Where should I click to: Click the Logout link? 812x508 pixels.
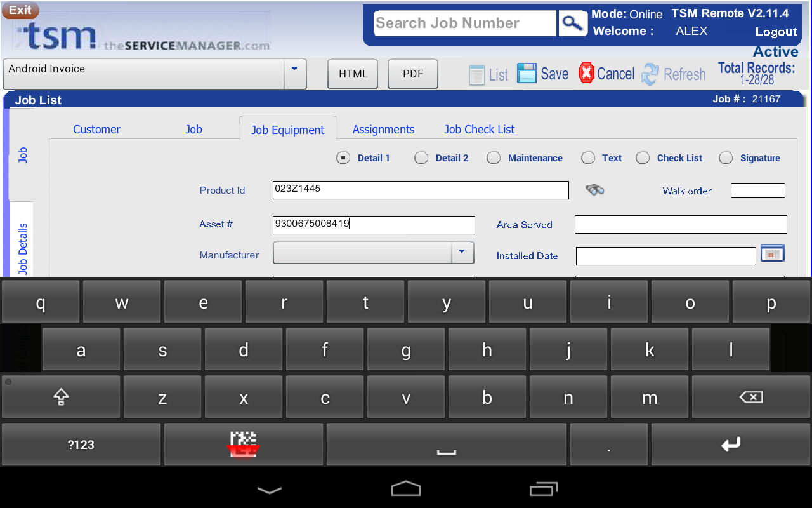[776, 32]
